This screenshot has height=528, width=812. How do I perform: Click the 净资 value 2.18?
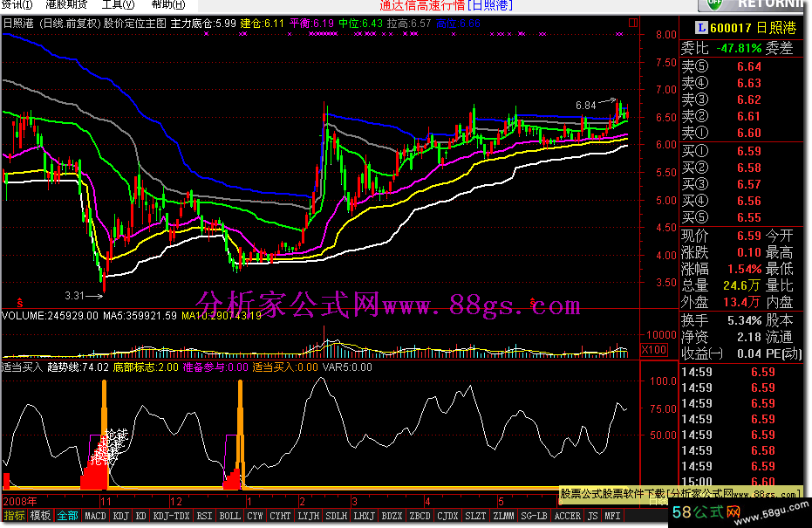click(x=749, y=338)
